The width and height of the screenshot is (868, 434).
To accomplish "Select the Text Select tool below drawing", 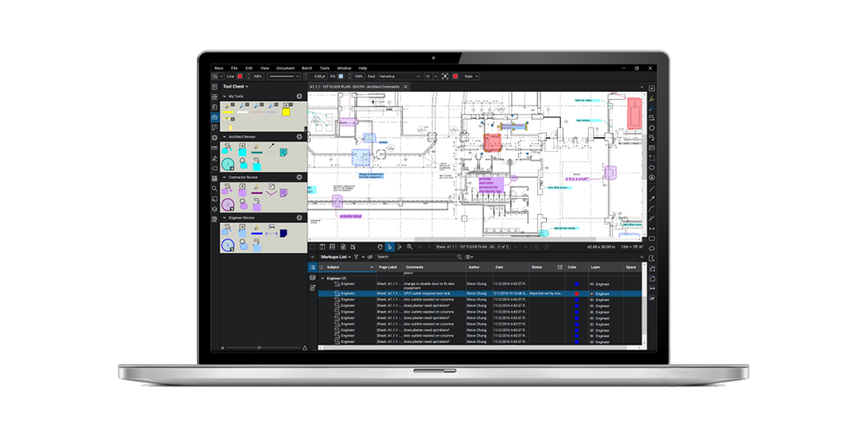I will [x=399, y=247].
